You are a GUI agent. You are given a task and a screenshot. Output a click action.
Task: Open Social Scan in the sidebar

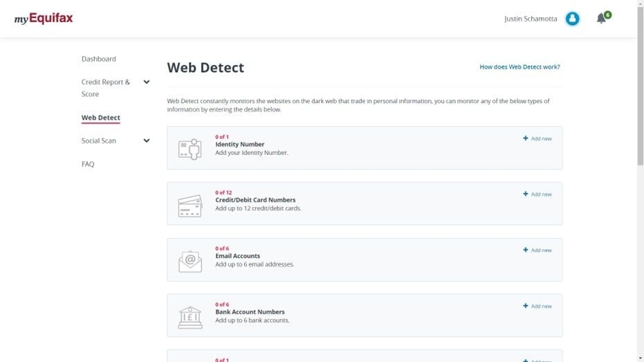[x=98, y=141]
